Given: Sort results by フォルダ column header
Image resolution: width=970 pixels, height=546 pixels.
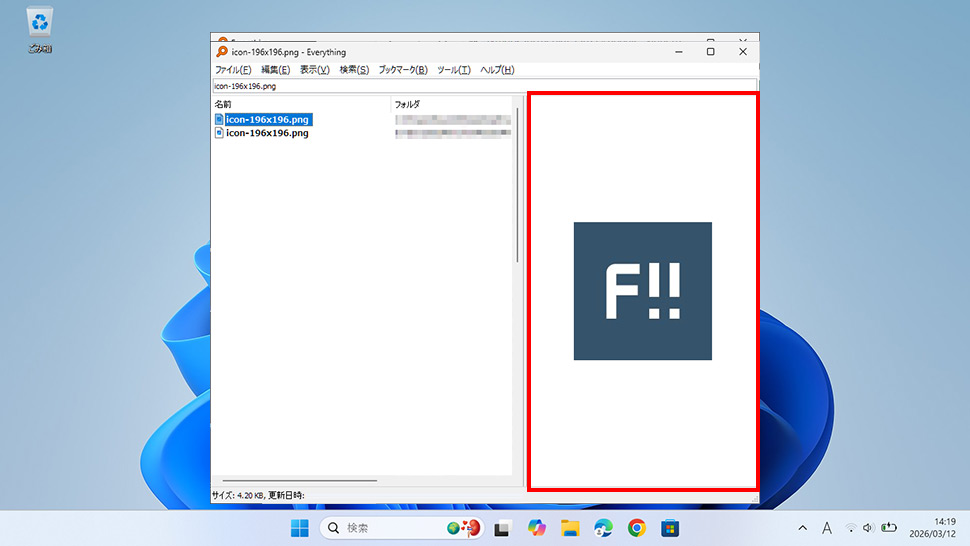Looking at the screenshot, I should 452,105.
